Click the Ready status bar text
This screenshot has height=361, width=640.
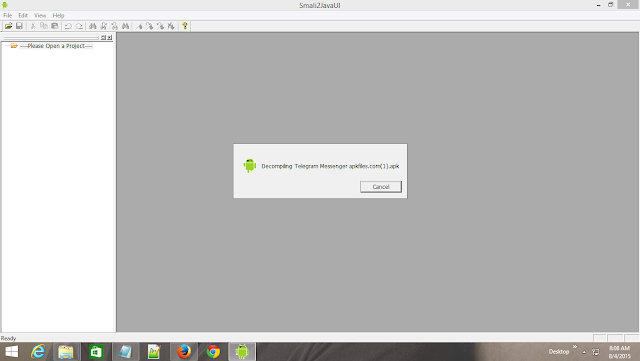[8, 338]
